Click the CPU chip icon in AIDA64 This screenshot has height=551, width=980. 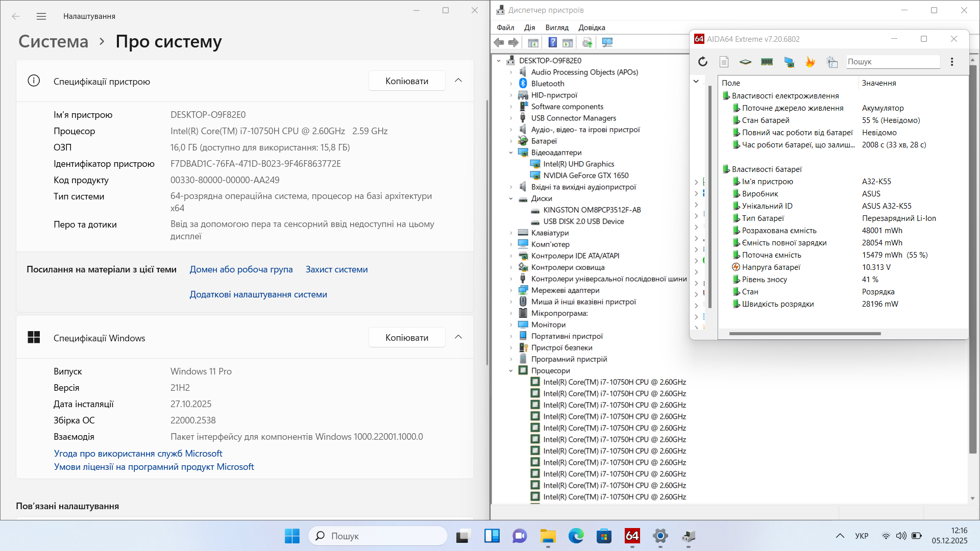pos(745,62)
